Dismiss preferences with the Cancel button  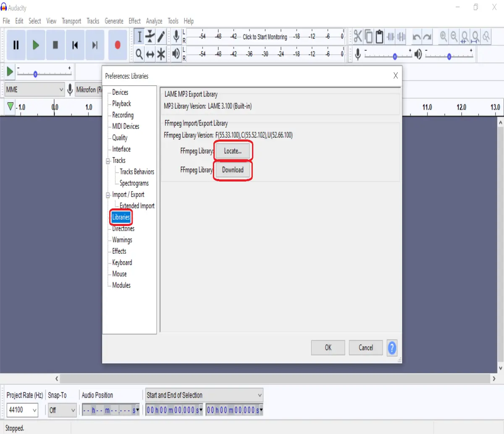(x=366, y=347)
